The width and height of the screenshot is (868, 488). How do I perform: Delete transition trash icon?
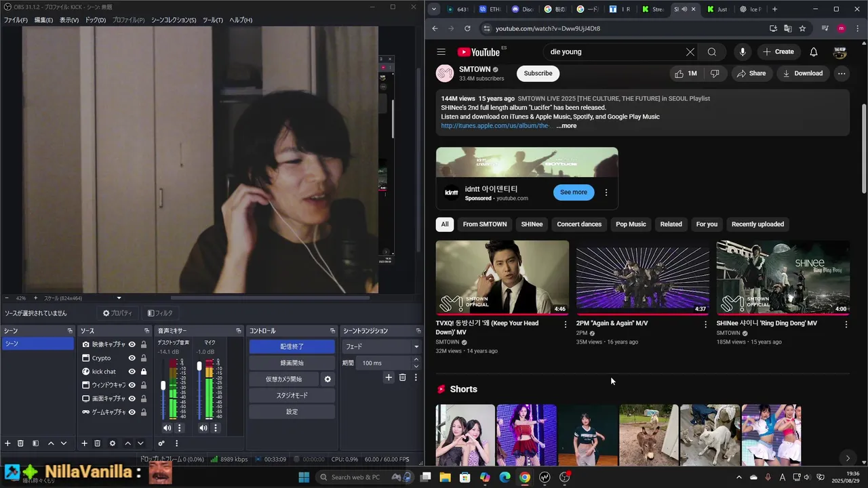coord(402,378)
